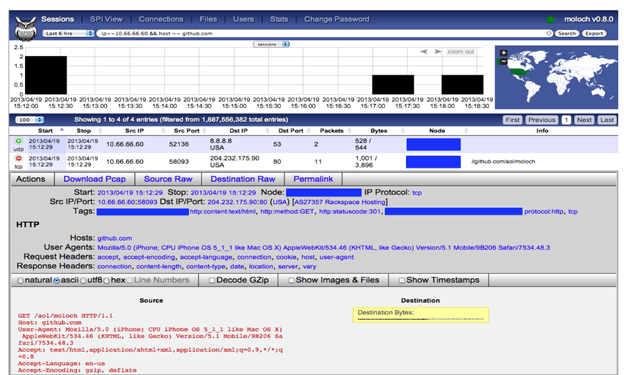Enable Show Timestamps checkbox
Viewport: 624px width, 375px height.
(x=402, y=281)
